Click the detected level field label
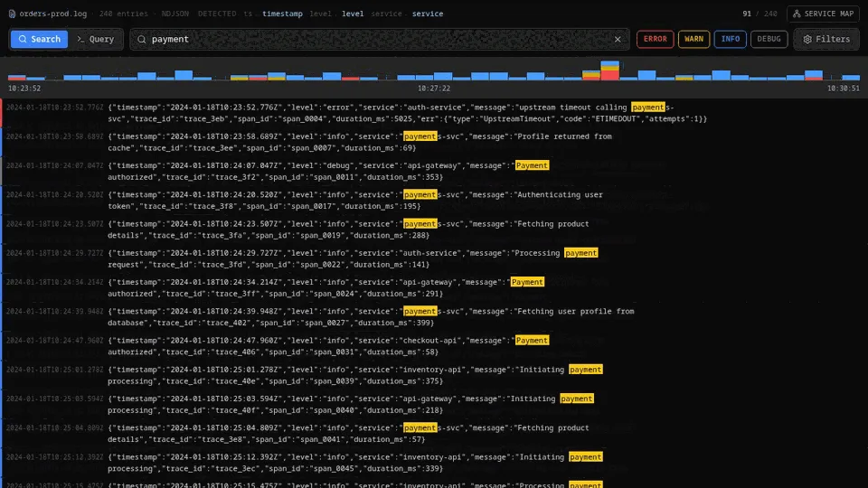868x488 pixels. coord(353,14)
